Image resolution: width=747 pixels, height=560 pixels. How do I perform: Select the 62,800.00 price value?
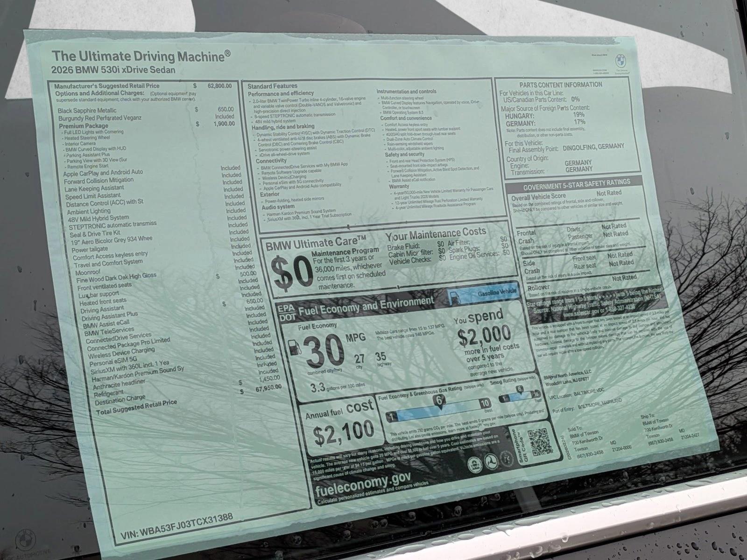point(219,86)
